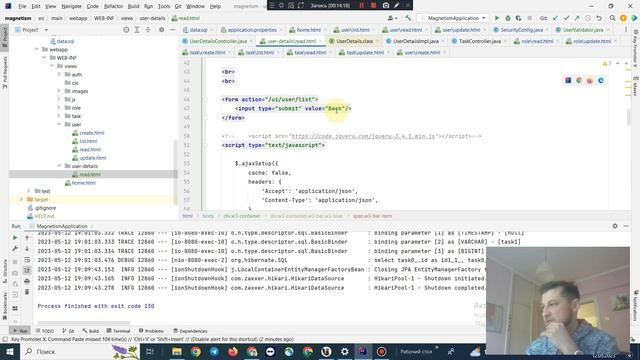The height and width of the screenshot is (360, 640).
Task: Open Project panel gear settings
Action: tap(162, 30)
